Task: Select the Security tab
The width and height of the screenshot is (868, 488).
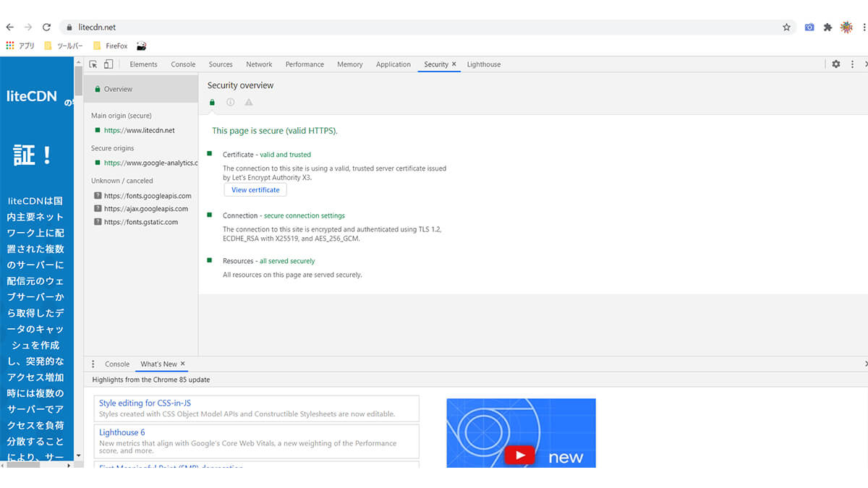Action: (x=435, y=64)
